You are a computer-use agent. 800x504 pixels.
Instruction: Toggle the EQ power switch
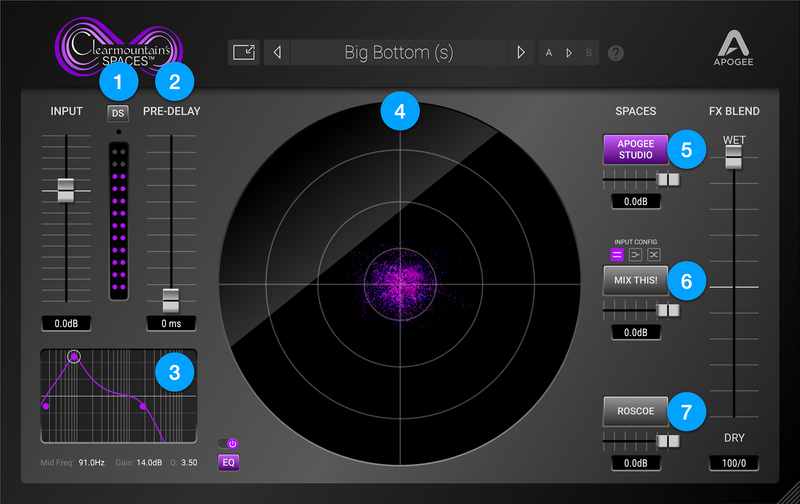[229, 443]
